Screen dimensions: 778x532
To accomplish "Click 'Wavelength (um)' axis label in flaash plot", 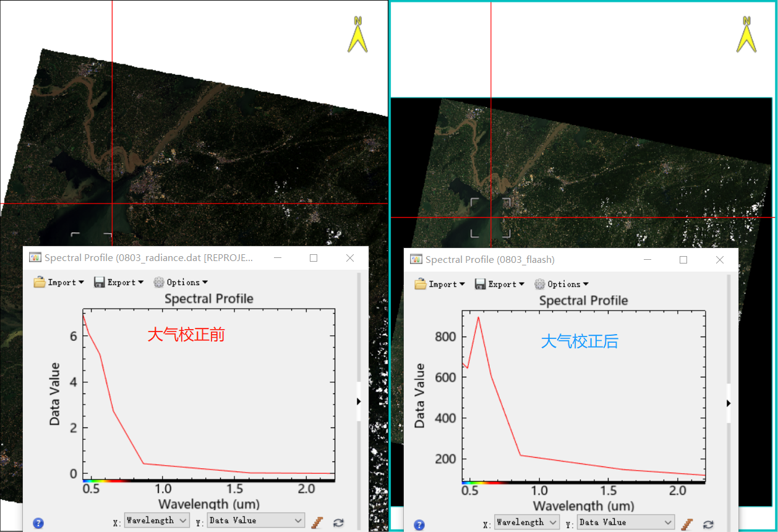I will [584, 505].
